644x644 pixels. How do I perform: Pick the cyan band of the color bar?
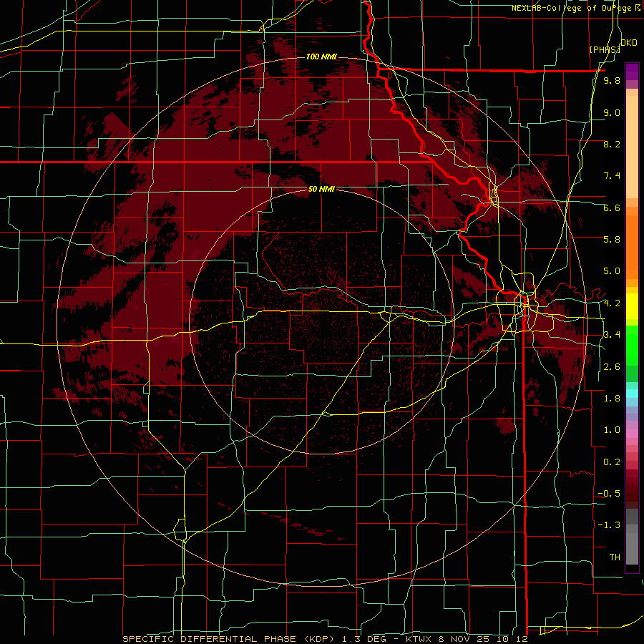632,394
